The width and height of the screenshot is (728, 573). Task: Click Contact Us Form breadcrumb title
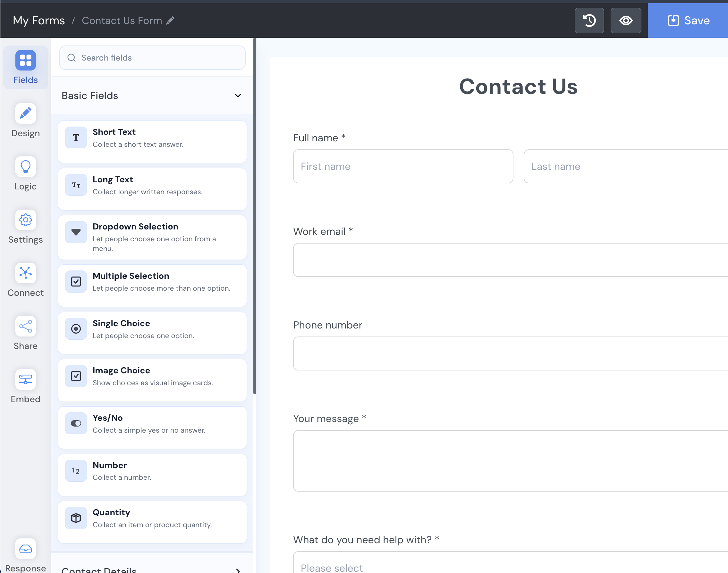pyautogui.click(x=122, y=21)
